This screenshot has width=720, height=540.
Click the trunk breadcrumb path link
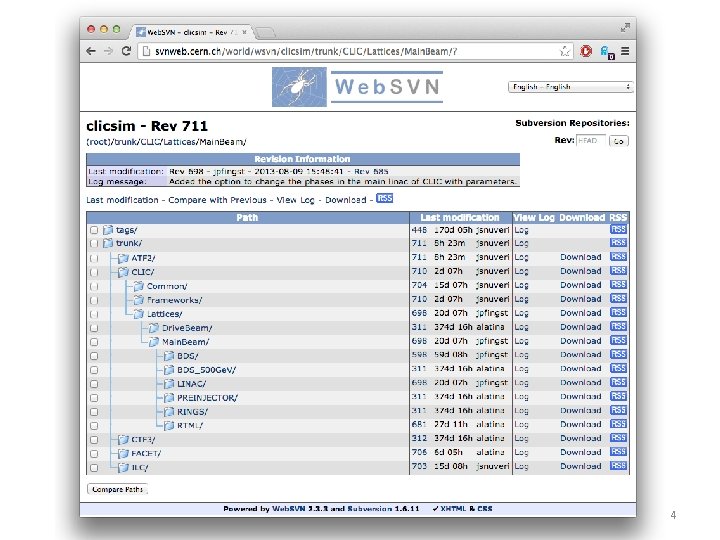[x=124, y=142]
